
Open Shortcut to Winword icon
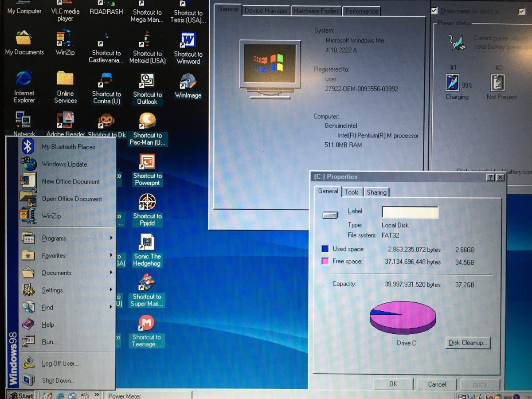[x=188, y=47]
